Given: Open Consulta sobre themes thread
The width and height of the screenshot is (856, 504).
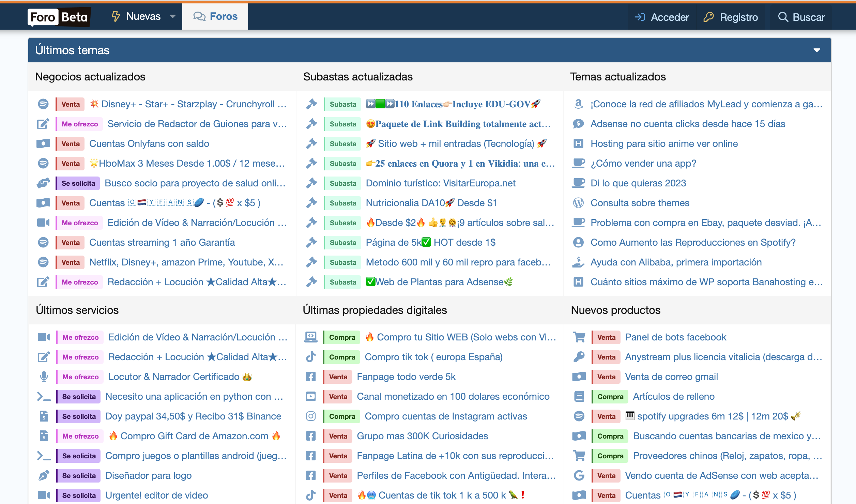Looking at the screenshot, I should click(640, 203).
